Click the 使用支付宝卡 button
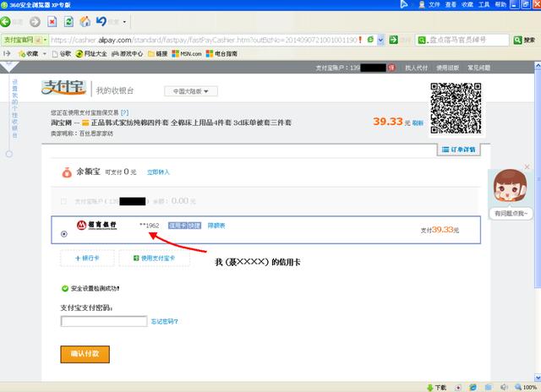Screen dimensions: 541x392 pyautogui.click(x=154, y=259)
